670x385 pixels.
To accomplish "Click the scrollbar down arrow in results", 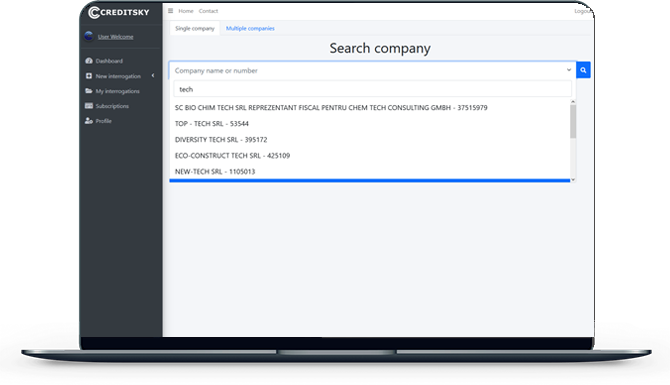I will [573, 180].
